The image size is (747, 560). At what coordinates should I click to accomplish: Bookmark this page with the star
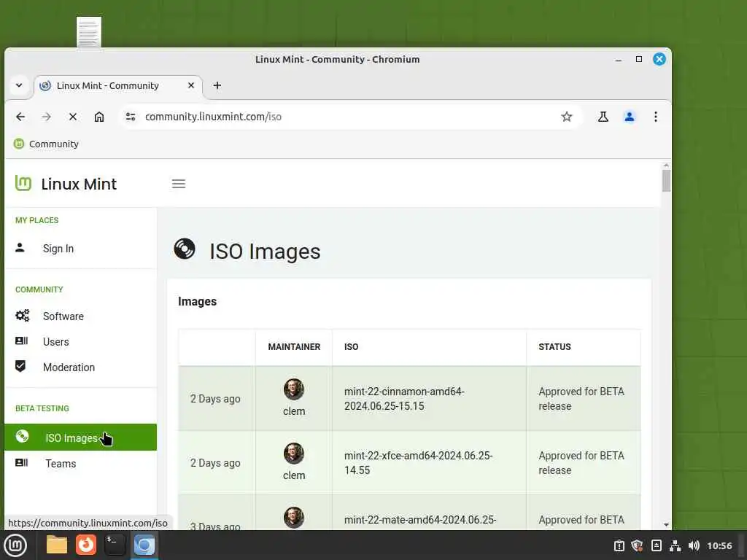click(x=566, y=117)
